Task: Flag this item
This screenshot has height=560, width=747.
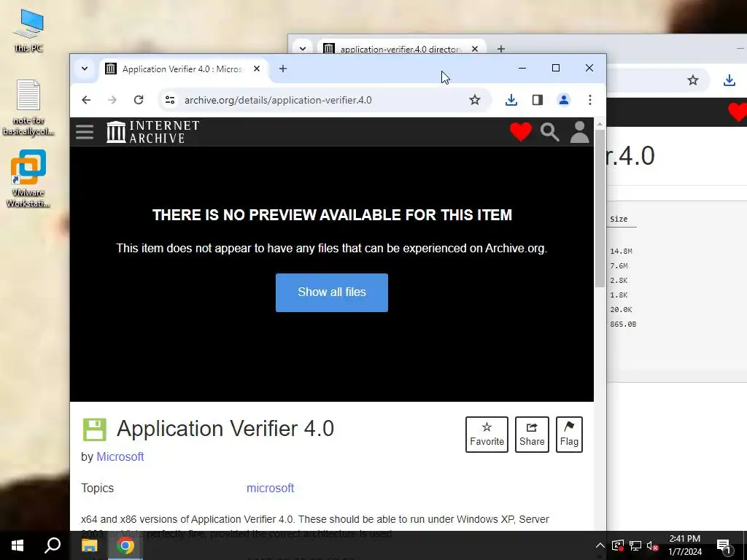Action: click(x=569, y=435)
